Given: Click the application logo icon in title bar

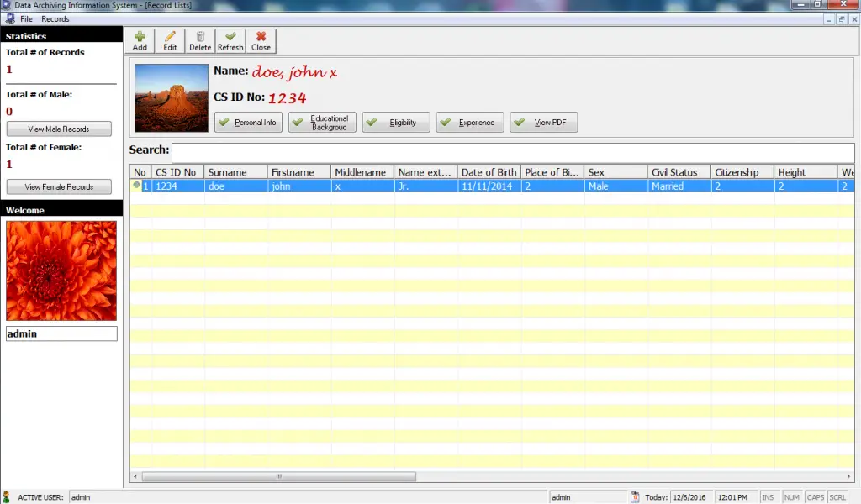Looking at the screenshot, I should [6, 4].
